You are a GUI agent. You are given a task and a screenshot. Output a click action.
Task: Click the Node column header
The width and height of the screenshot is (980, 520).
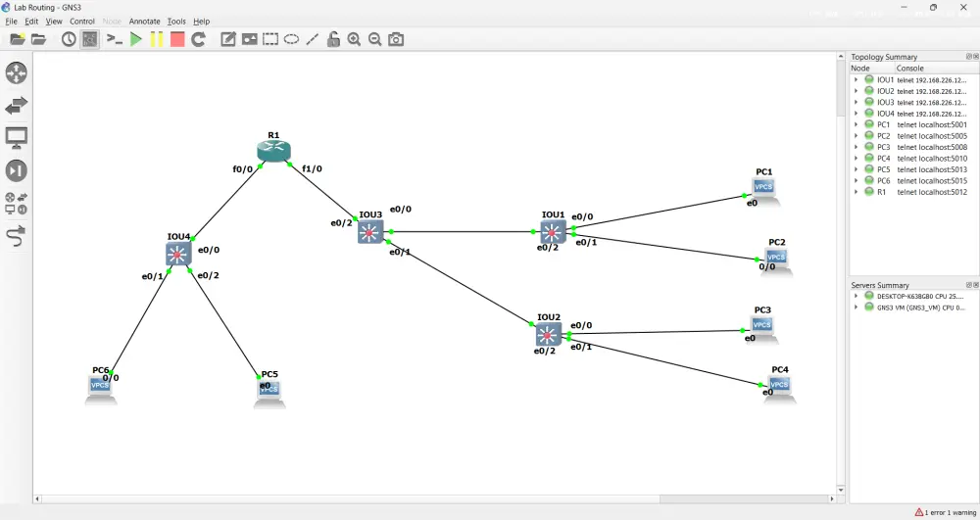pos(872,68)
